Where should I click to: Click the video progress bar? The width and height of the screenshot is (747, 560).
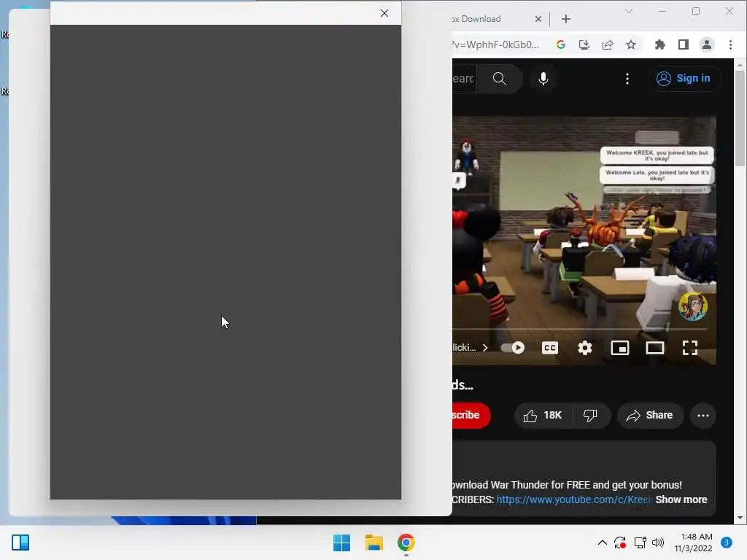click(580, 329)
